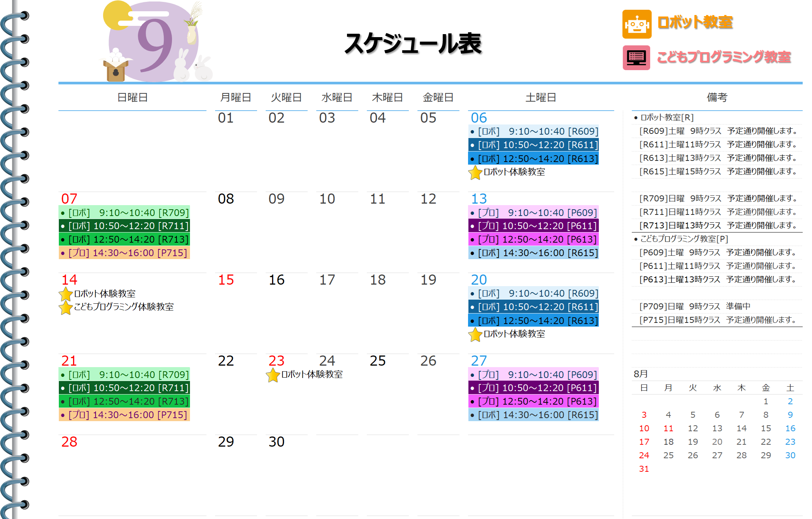Click day 20 R611 10:50 class
This screenshot has width=812, height=519.
coord(534,307)
